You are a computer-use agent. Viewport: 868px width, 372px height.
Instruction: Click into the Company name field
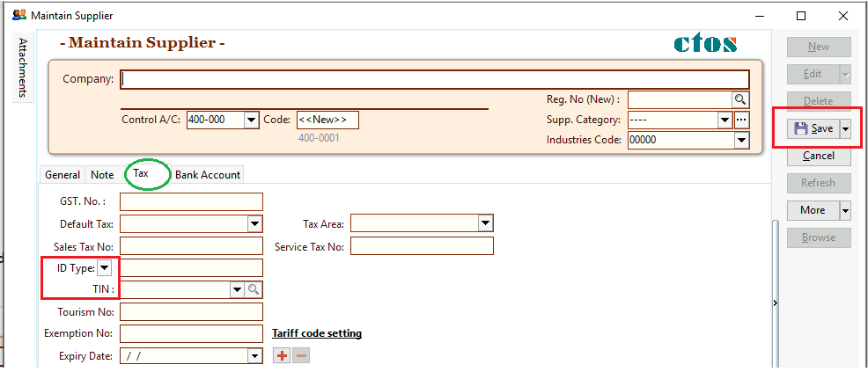pos(435,79)
